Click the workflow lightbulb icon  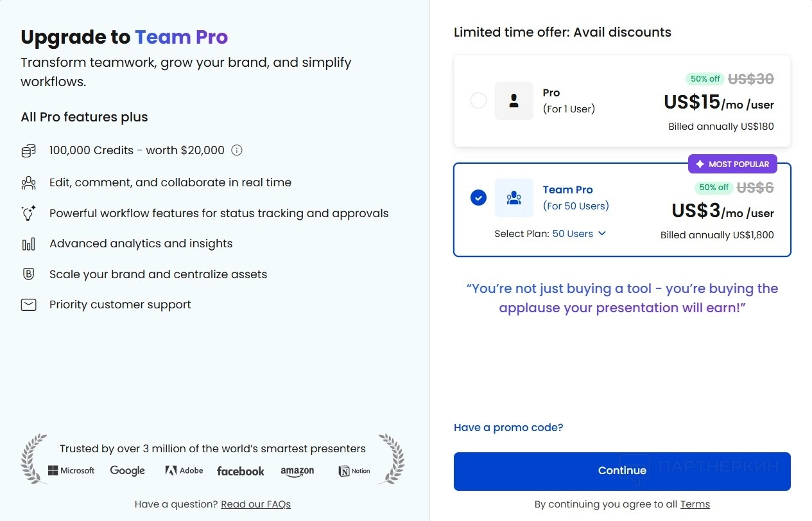(x=28, y=213)
